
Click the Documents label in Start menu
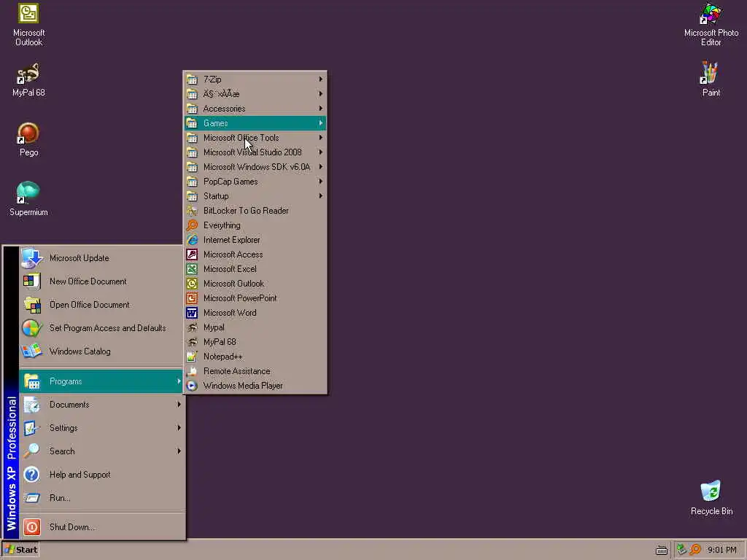[x=69, y=405]
